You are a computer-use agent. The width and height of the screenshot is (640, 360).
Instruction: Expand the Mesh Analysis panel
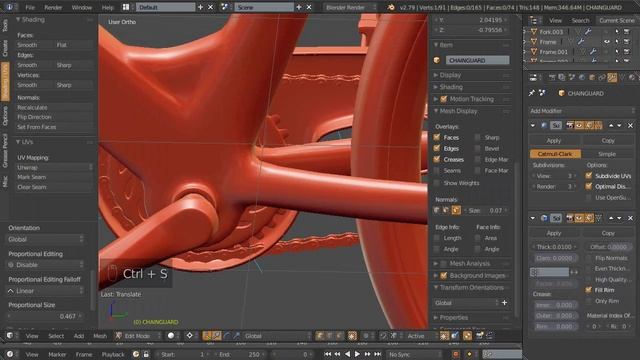pyautogui.click(x=469, y=264)
